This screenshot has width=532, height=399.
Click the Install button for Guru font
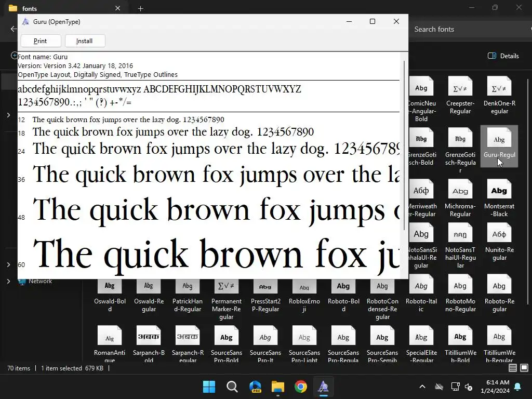tap(85, 41)
